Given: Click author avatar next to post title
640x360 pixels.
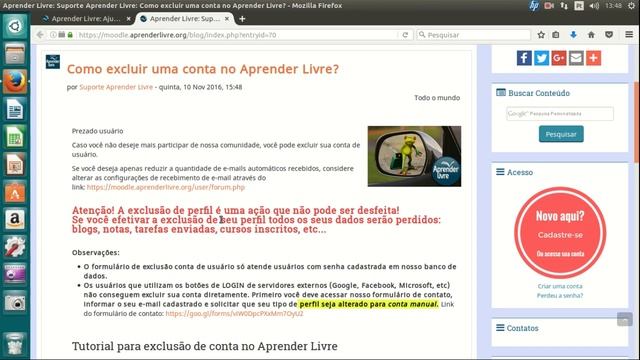Looking at the screenshot, I should (53, 62).
